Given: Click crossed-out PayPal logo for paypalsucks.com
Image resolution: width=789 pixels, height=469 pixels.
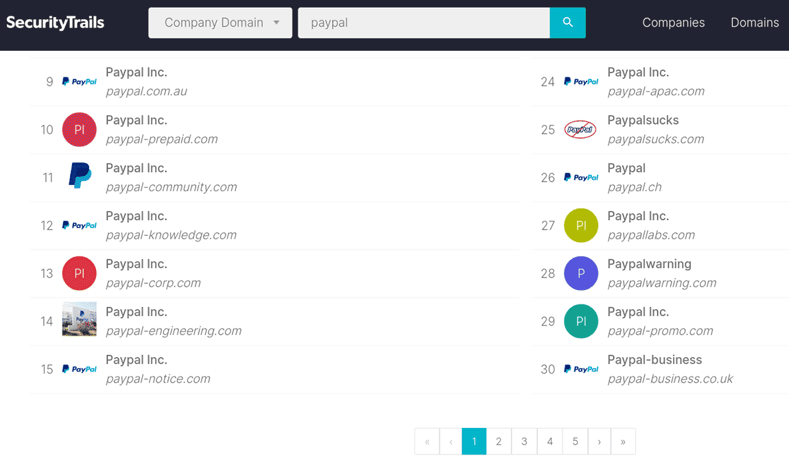Looking at the screenshot, I should (580, 129).
